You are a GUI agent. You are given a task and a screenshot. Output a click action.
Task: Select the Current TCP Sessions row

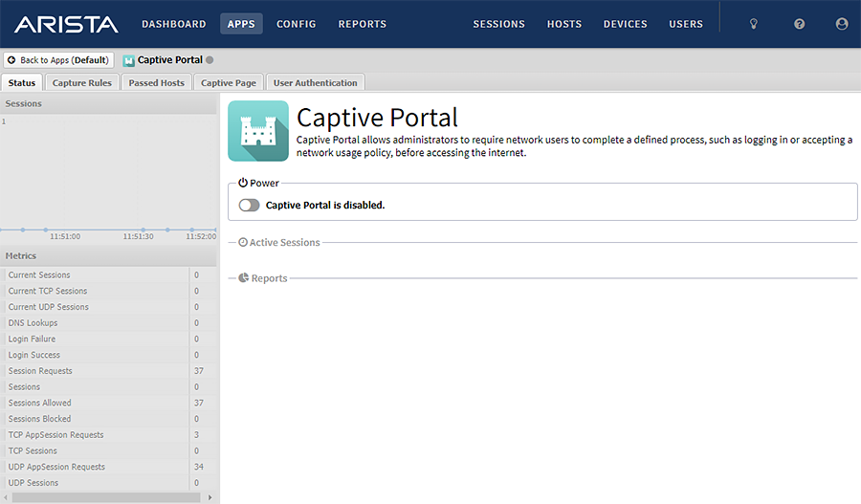coord(108,291)
